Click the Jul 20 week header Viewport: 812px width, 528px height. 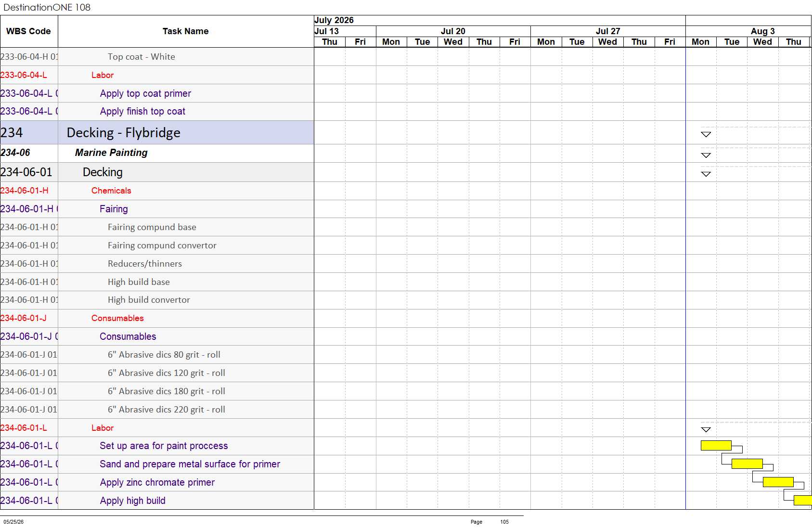(x=453, y=31)
